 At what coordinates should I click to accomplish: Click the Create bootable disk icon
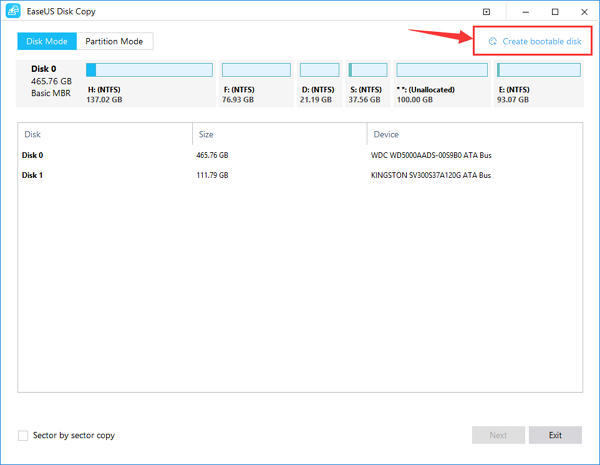tap(493, 41)
